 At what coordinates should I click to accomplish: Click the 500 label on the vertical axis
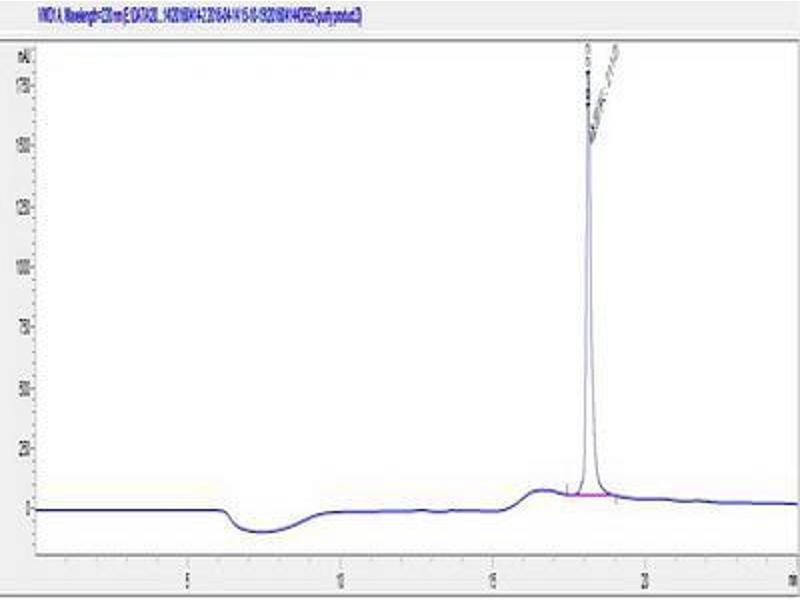(24, 388)
